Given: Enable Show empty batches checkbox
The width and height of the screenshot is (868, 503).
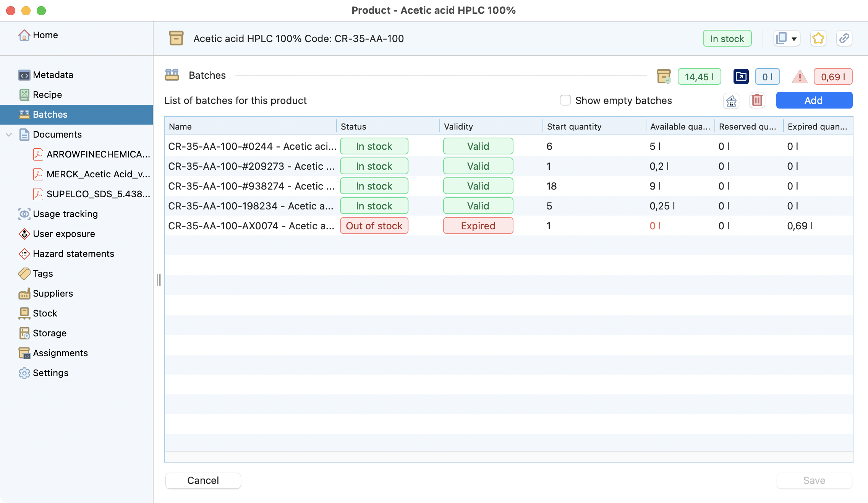Looking at the screenshot, I should [565, 101].
